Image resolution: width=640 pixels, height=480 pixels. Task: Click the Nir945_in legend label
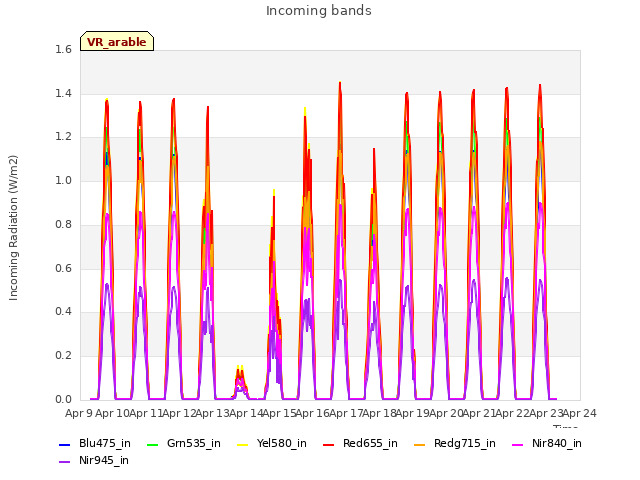click(x=104, y=460)
